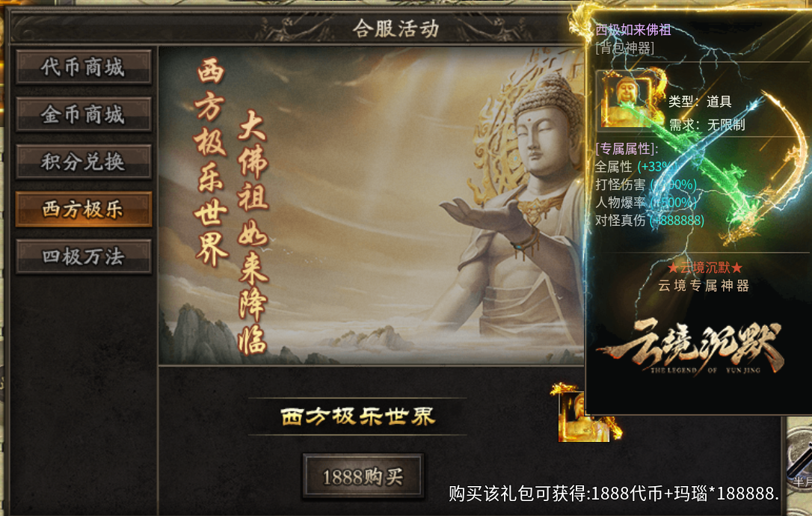Click the 全属性 (+33%) attribute line
812x516 pixels.
(x=634, y=167)
